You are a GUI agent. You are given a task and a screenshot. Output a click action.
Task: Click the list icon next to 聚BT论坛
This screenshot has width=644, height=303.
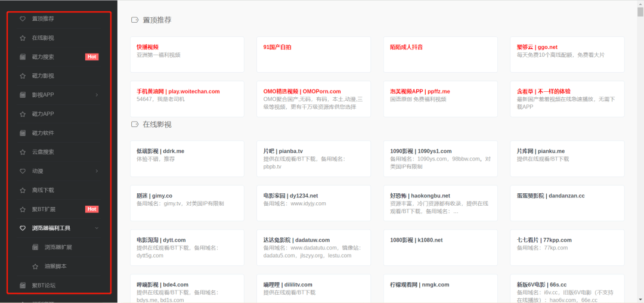tap(23, 285)
